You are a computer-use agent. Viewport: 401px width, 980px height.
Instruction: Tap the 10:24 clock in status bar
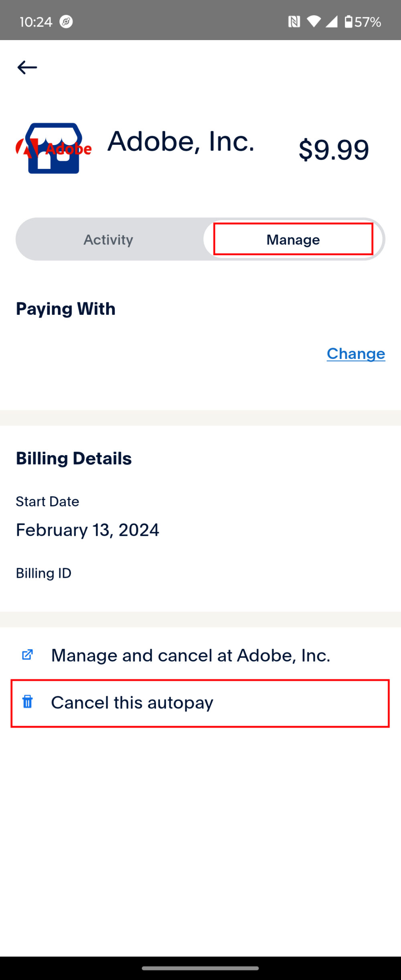36,22
